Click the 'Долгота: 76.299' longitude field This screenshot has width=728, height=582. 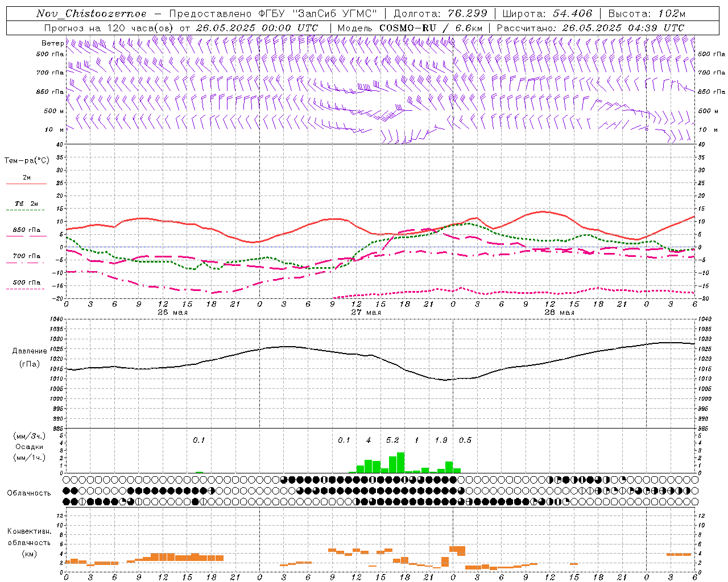[440, 14]
